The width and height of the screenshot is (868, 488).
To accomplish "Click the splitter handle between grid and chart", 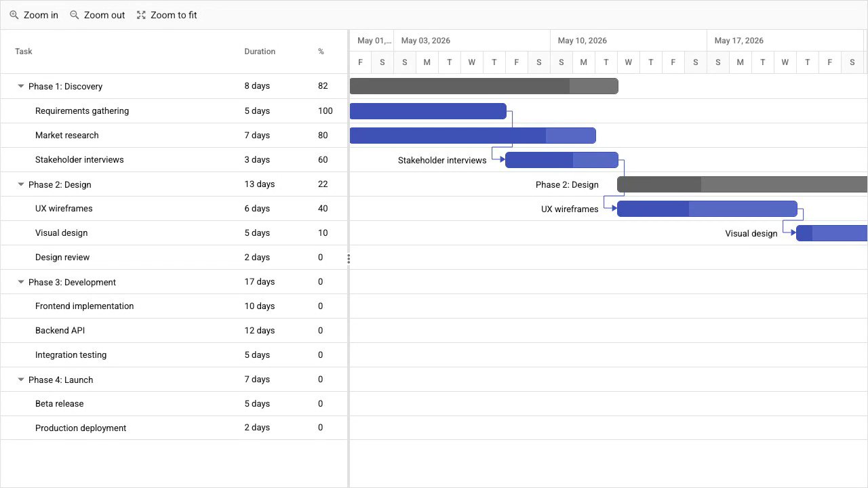I will [349, 258].
